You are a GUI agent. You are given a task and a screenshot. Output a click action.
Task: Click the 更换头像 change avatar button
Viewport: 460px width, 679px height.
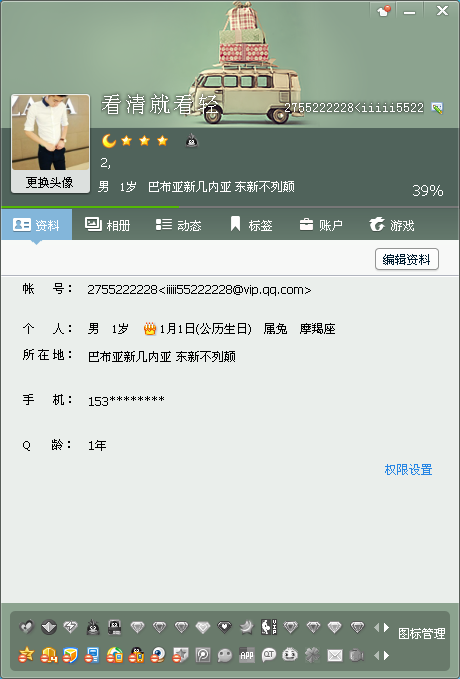click(x=50, y=182)
